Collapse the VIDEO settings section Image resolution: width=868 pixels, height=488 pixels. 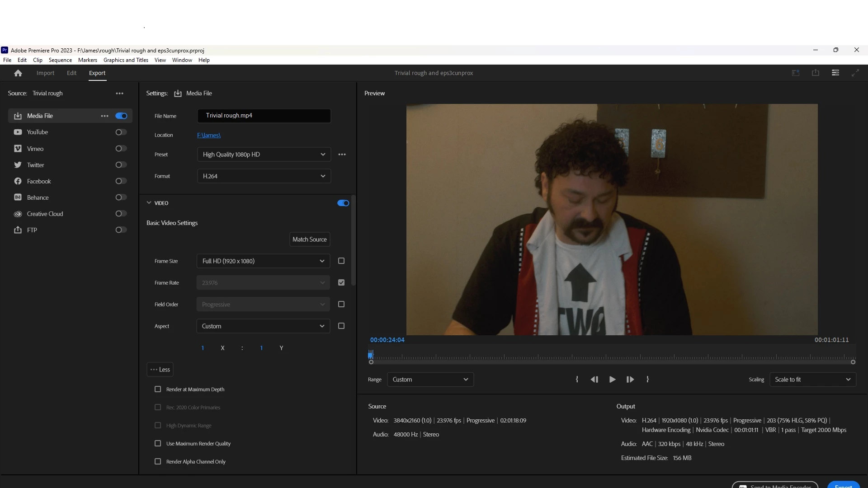point(149,203)
